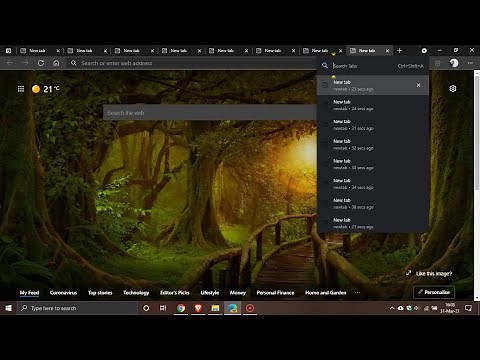This screenshot has height=360, width=480.
Task: Open Cortana from the taskbar
Action: pos(146,308)
